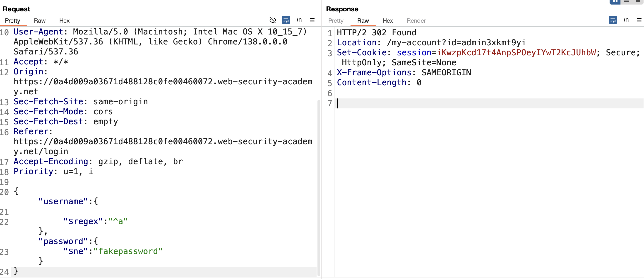Click the Referer header name
This screenshot has width=644, height=279.
tap(31, 132)
